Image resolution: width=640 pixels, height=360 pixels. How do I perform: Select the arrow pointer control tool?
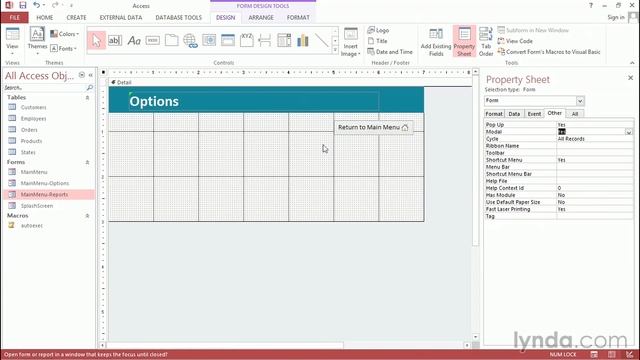tap(96, 40)
